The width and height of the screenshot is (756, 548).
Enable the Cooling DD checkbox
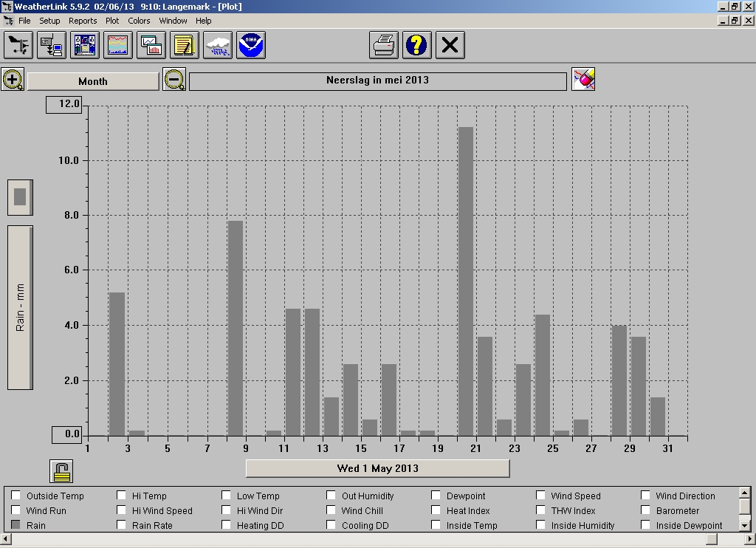(331, 525)
